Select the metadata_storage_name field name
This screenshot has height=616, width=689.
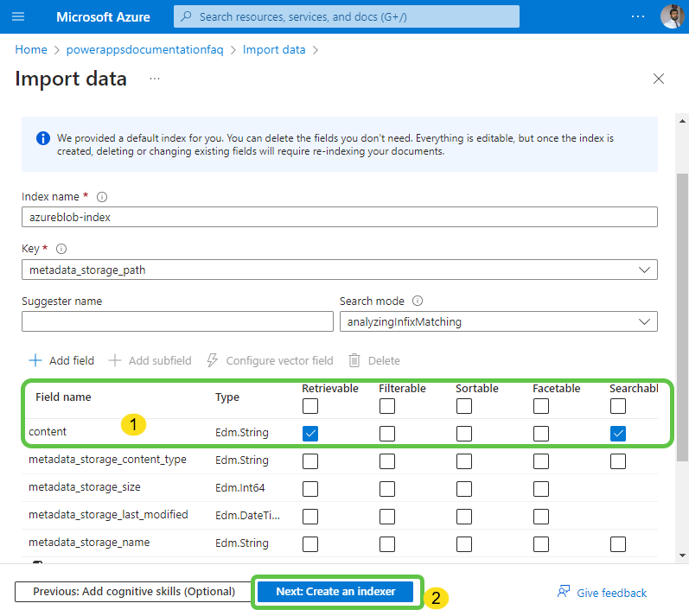click(89, 543)
